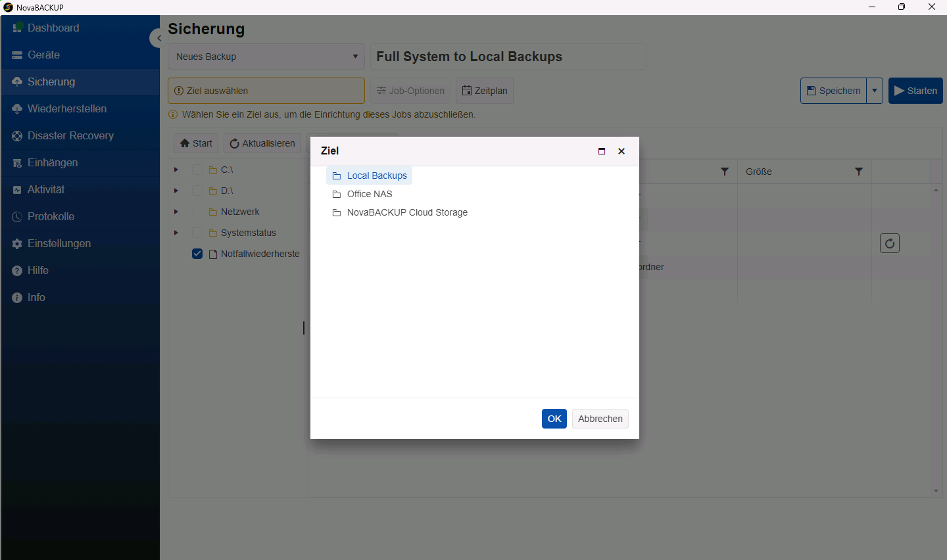947x560 pixels.
Task: Switch to the Job-Optionen tab
Action: 410,91
